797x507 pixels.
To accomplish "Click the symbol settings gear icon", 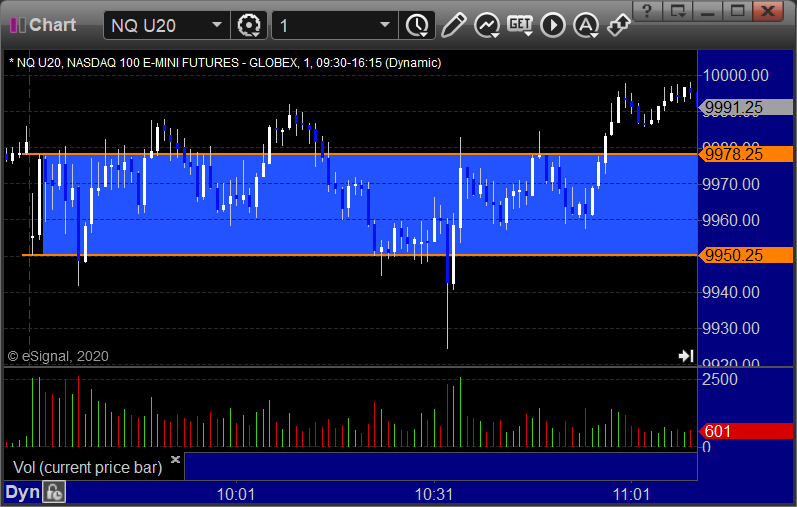I will tap(249, 25).
